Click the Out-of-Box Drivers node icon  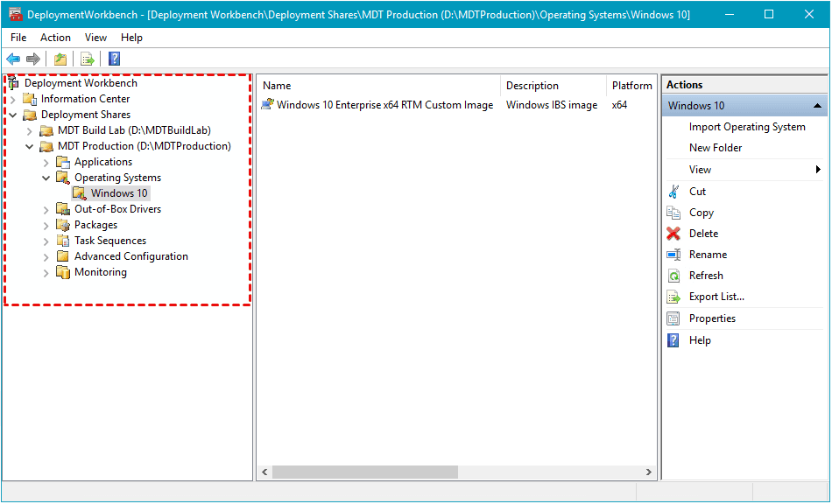coord(63,209)
